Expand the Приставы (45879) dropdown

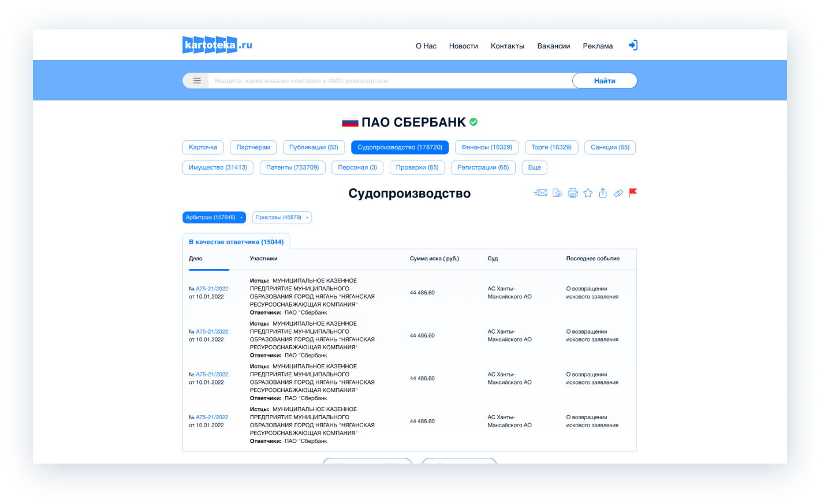point(282,218)
